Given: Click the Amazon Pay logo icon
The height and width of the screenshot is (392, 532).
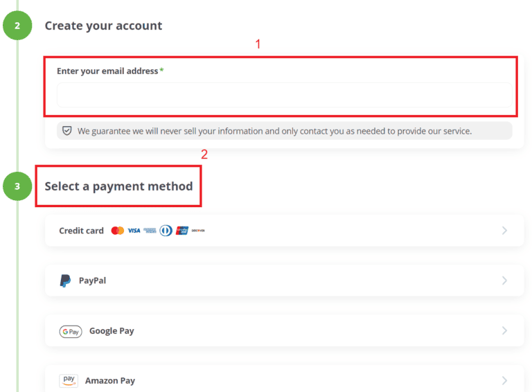Looking at the screenshot, I should pyautogui.click(x=69, y=380).
